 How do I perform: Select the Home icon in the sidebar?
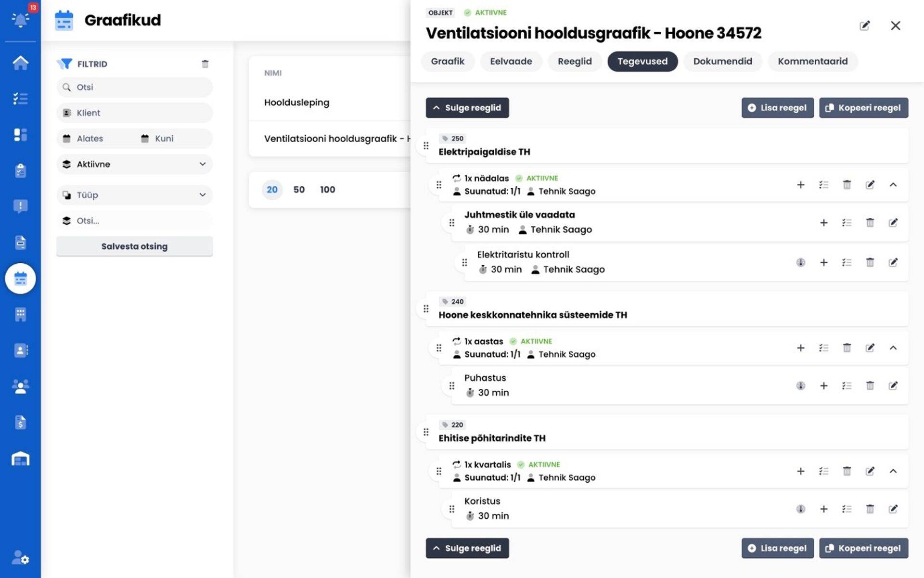click(x=20, y=63)
